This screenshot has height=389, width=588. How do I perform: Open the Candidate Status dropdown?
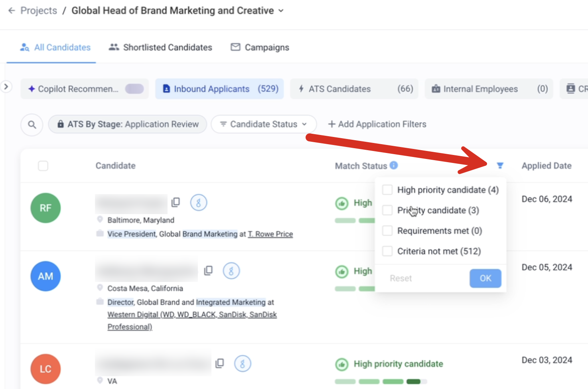click(x=264, y=124)
